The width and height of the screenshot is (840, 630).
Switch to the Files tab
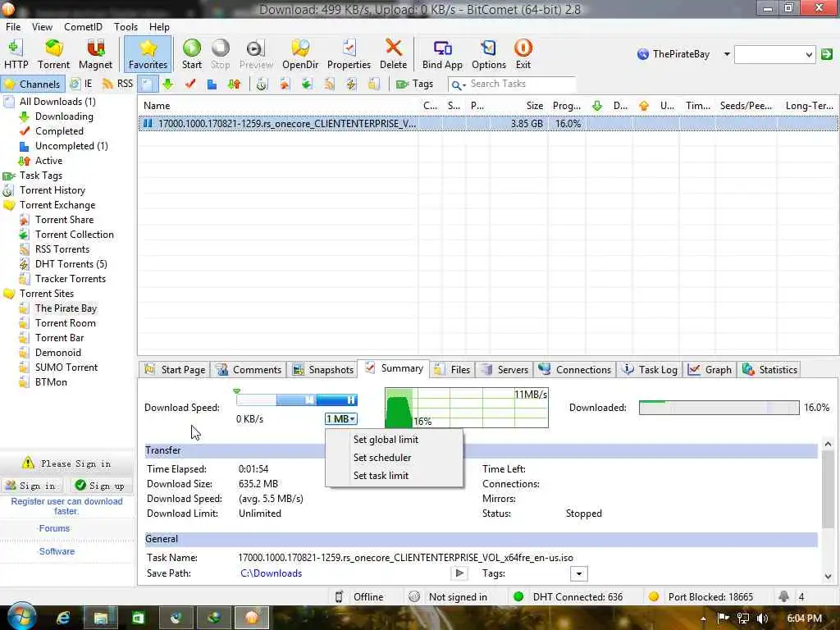pos(453,370)
